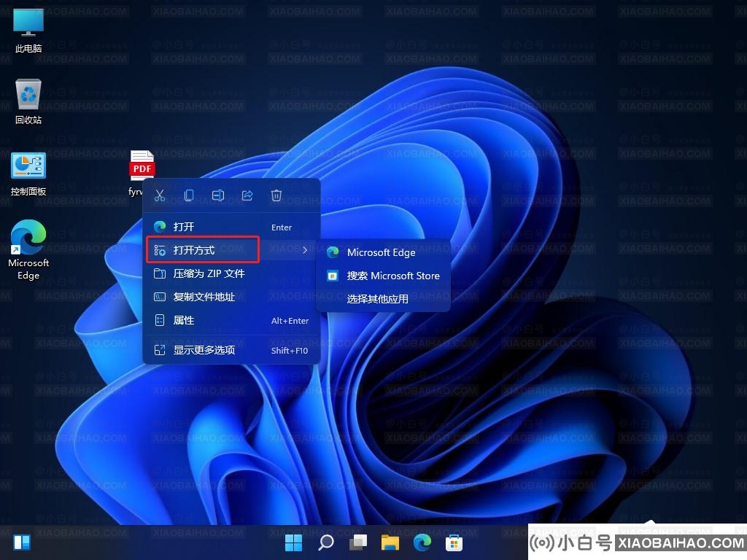Select 打开 in the context menu

pyautogui.click(x=231, y=227)
